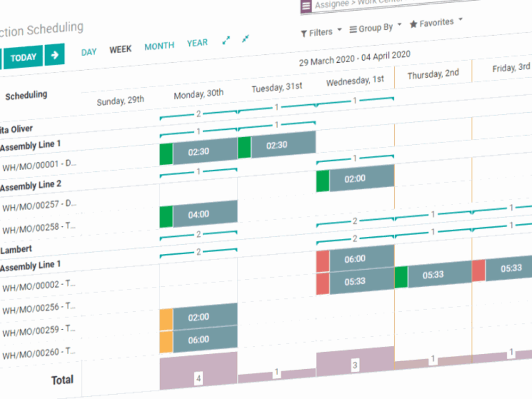Select the Lambert assignee group row
The image size is (532, 399).
tap(16, 250)
